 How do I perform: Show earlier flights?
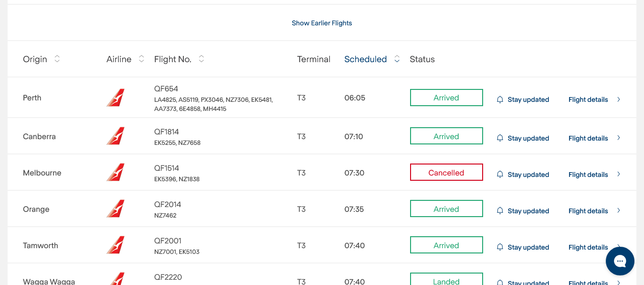tap(322, 23)
